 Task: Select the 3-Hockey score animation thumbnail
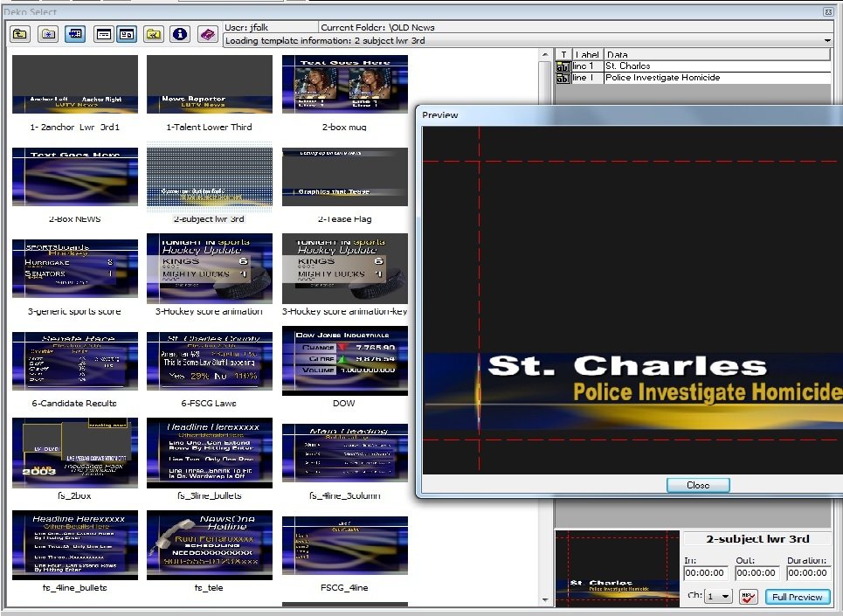pos(209,268)
